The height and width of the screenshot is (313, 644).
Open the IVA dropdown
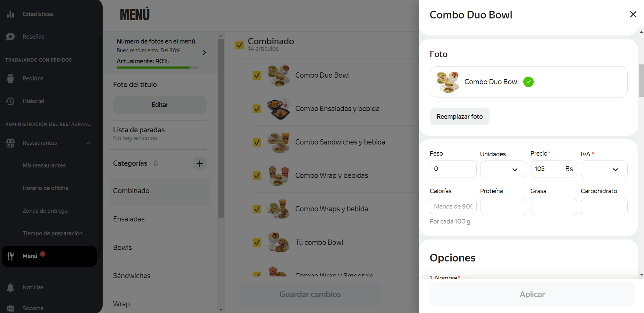604,170
